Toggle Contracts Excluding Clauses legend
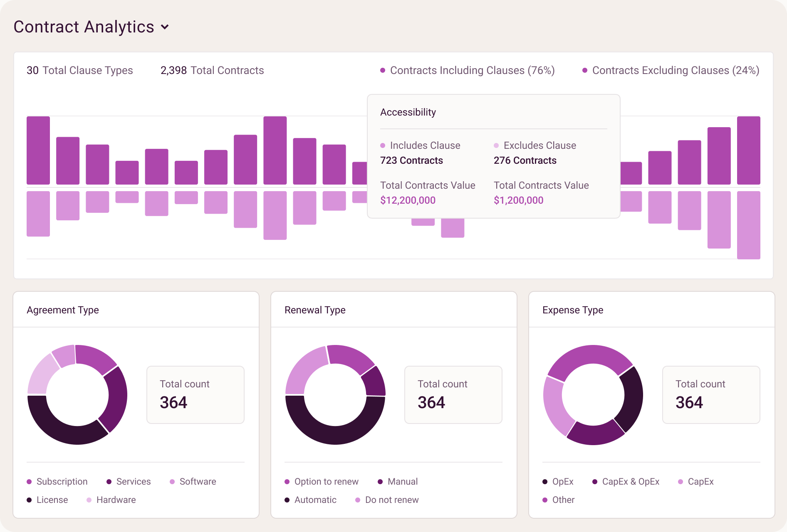Screen dimensions: 787x532 click(x=671, y=70)
